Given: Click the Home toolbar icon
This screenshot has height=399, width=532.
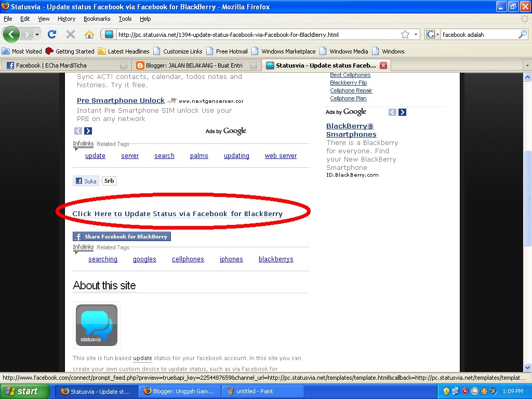Looking at the screenshot, I should pyautogui.click(x=90, y=34).
